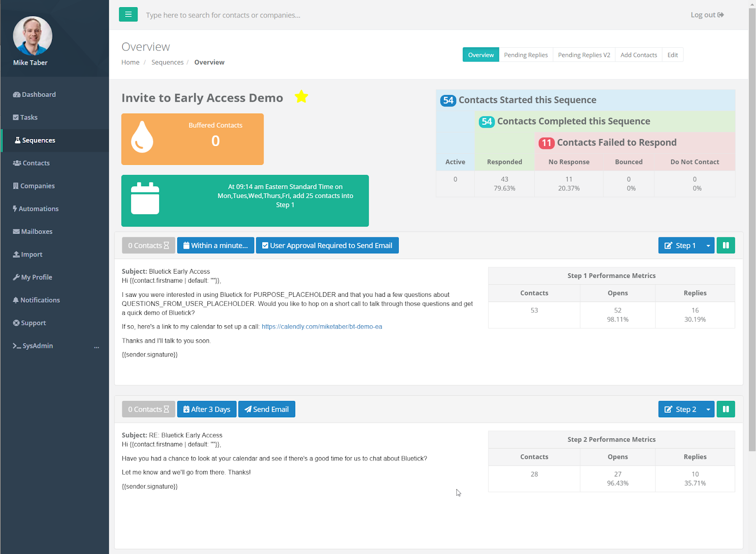Screen dimensions: 756x554
Task: Edit Step 1 via the Step 1 button
Action: 680,245
